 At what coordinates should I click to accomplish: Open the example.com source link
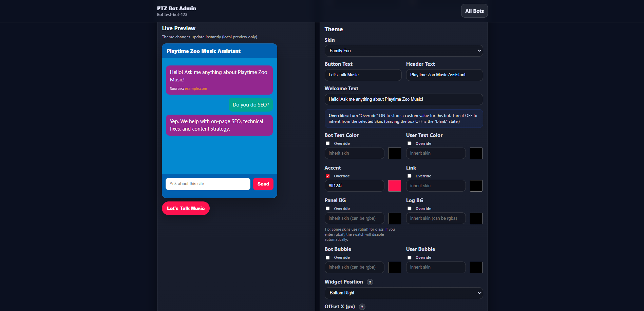tap(196, 89)
